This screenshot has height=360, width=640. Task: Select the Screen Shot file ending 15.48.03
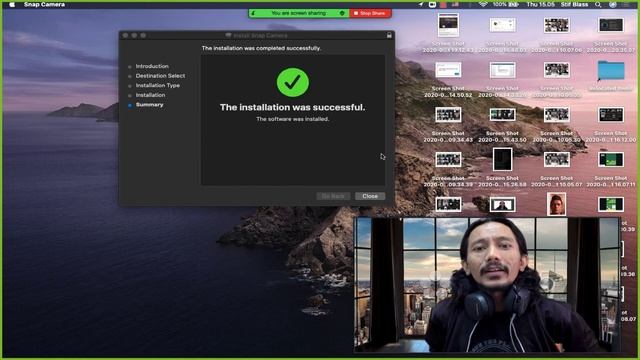[502, 25]
